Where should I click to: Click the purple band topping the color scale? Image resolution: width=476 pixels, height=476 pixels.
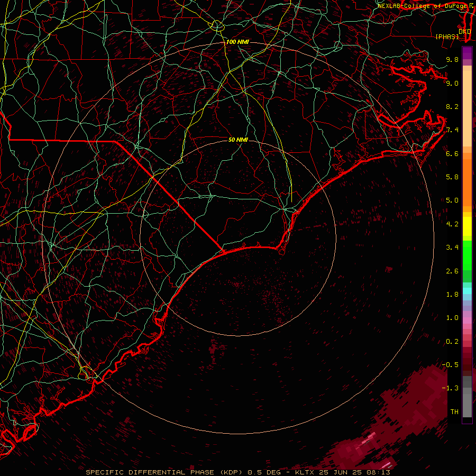click(467, 53)
